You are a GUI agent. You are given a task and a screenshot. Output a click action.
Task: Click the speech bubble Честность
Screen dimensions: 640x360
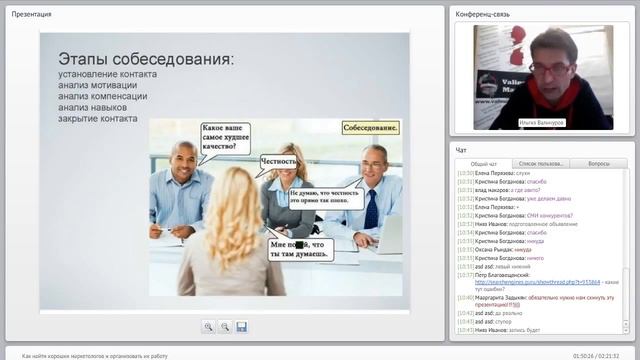pos(278,162)
